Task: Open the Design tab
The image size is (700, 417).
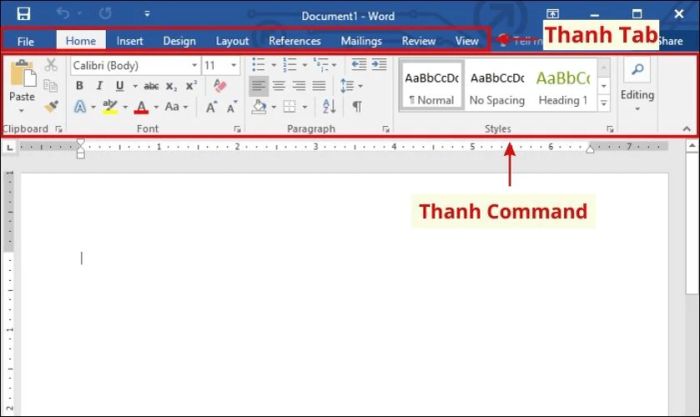Action: [x=179, y=41]
